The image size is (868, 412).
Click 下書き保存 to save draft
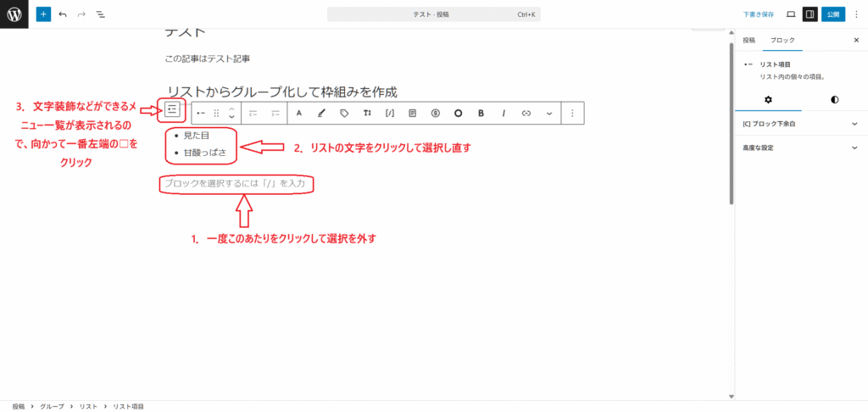pyautogui.click(x=759, y=14)
